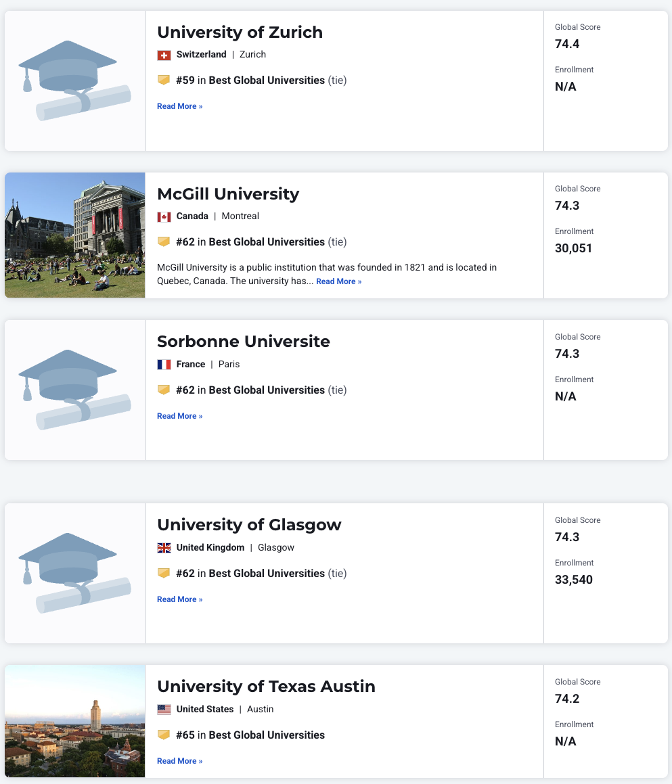Click the Switzerland flag icon
672x784 pixels.
point(163,55)
